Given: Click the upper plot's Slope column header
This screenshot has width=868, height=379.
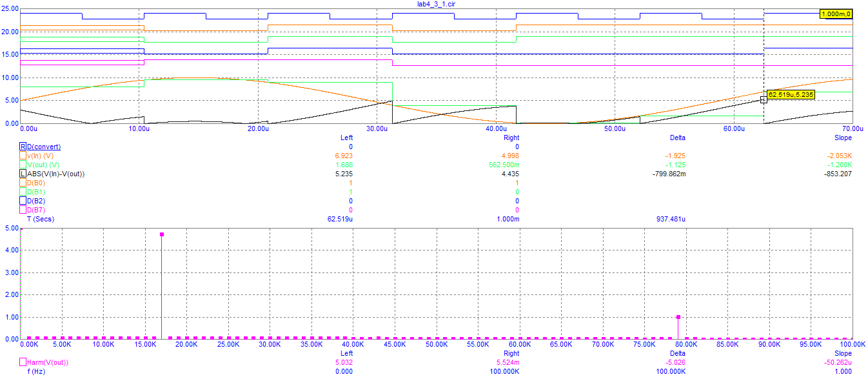Looking at the screenshot, I should tap(843, 138).
